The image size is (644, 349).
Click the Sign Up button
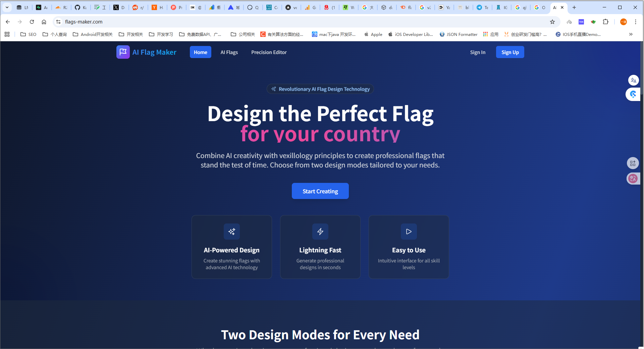510,52
